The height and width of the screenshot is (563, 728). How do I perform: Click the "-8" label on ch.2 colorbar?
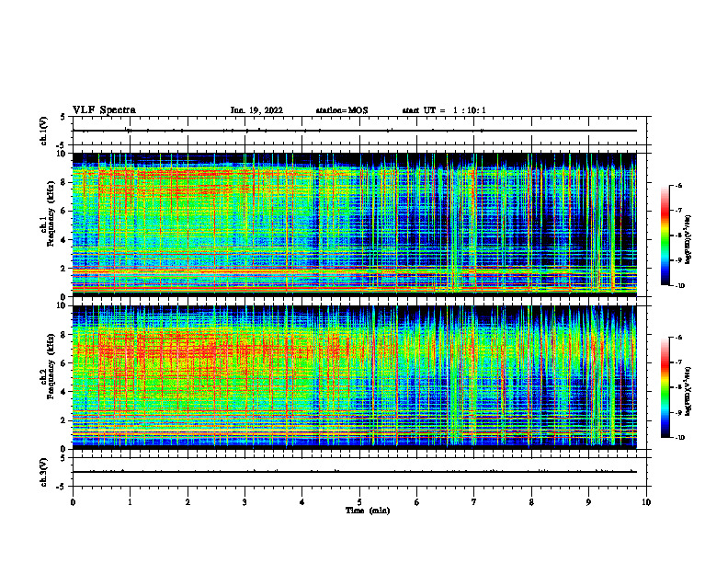[x=679, y=387]
